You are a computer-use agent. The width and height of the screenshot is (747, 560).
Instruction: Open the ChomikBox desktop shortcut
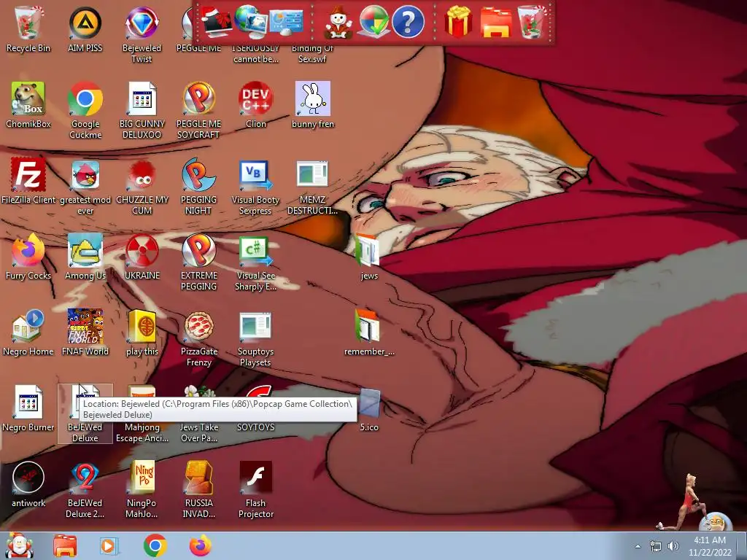click(x=28, y=105)
